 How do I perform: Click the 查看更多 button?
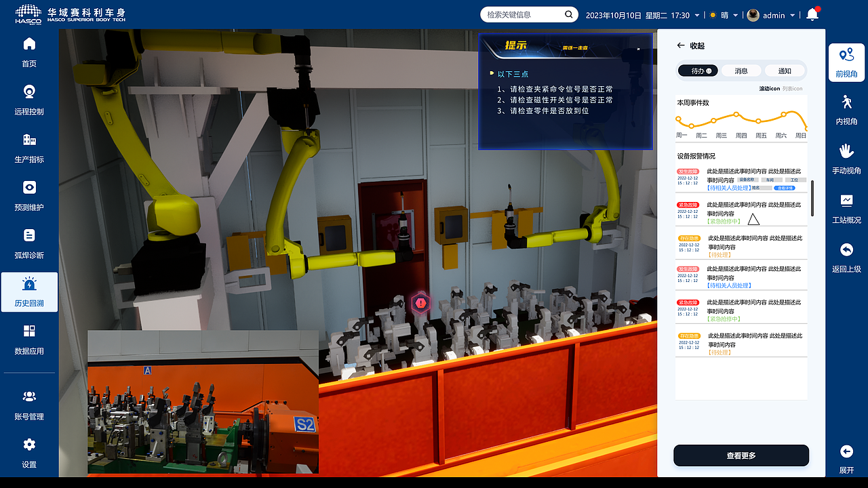pos(741,455)
